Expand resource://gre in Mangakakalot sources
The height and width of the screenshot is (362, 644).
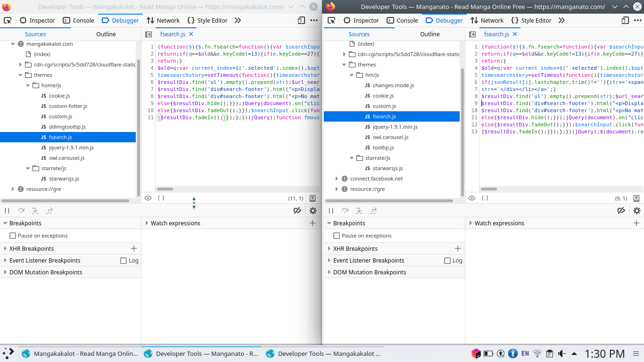coord(13,189)
